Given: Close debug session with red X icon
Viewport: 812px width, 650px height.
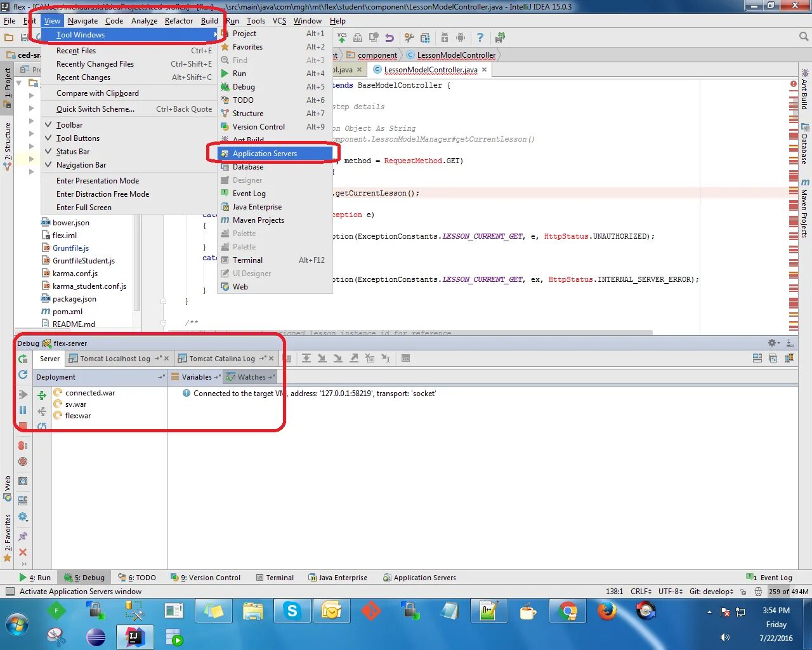Looking at the screenshot, I should coord(23,552).
